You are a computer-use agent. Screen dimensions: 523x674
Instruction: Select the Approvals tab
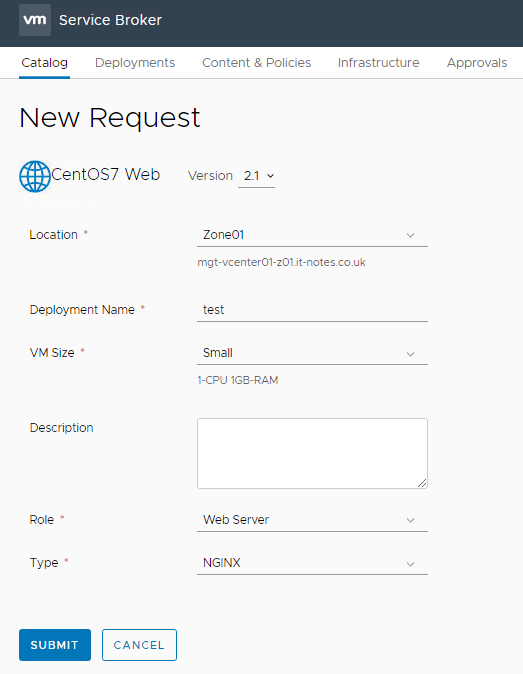[x=477, y=63]
